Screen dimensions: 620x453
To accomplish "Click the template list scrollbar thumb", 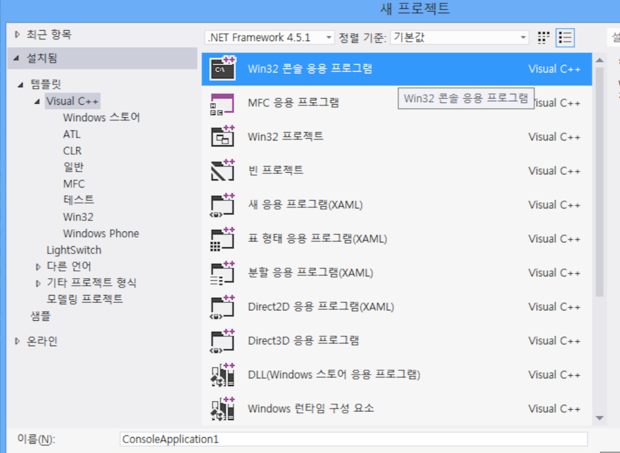I will [x=599, y=182].
